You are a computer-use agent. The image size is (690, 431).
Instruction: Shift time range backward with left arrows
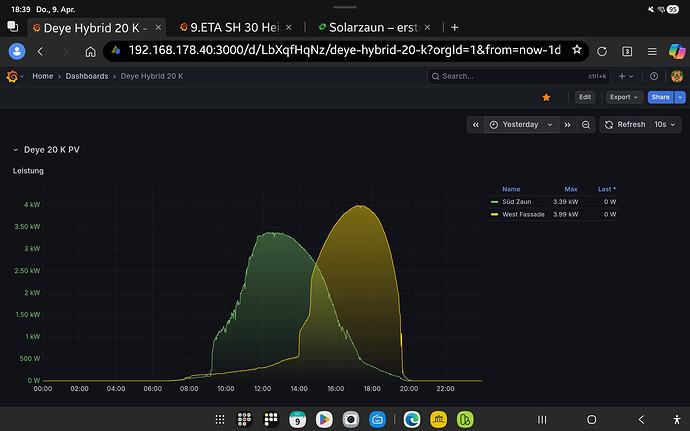[x=475, y=124]
